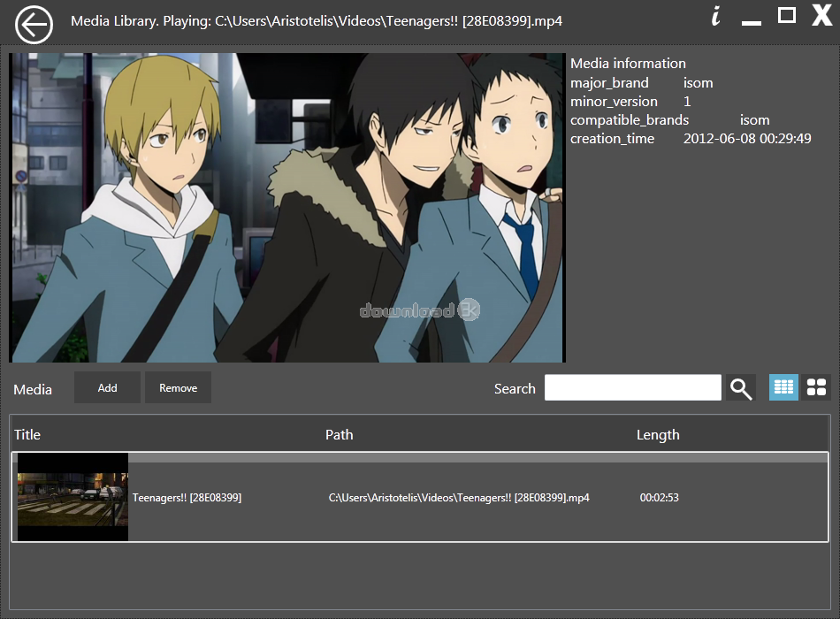Minimize the media library window

coord(751,22)
